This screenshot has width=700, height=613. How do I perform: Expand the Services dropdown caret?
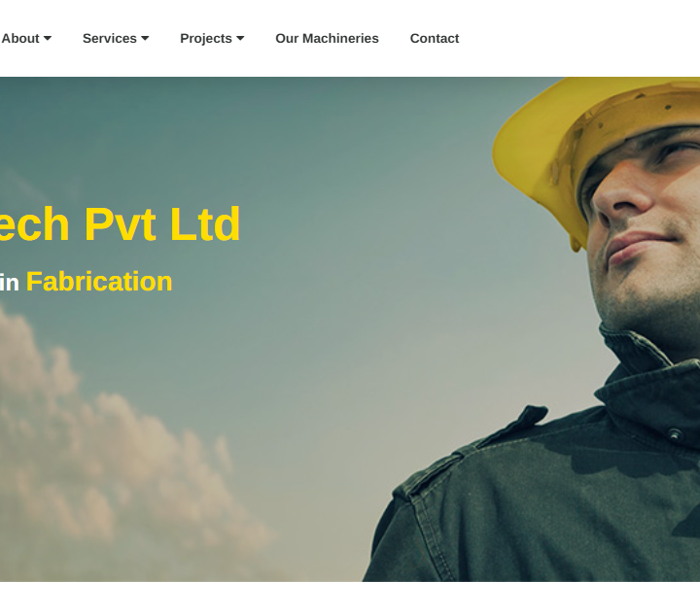click(145, 39)
